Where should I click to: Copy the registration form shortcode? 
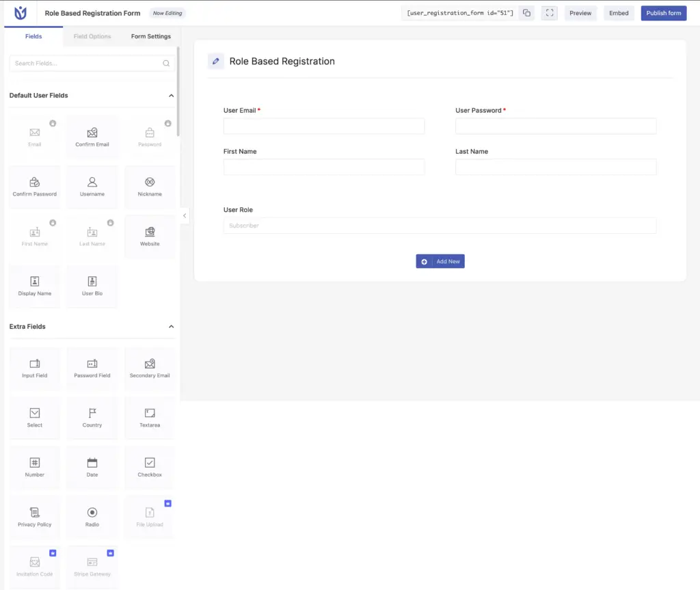526,12
